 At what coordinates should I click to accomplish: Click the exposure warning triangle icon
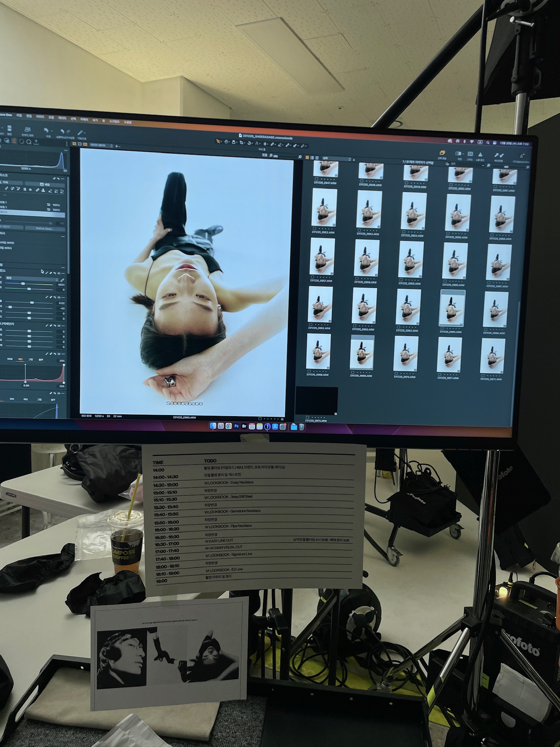(x=480, y=155)
